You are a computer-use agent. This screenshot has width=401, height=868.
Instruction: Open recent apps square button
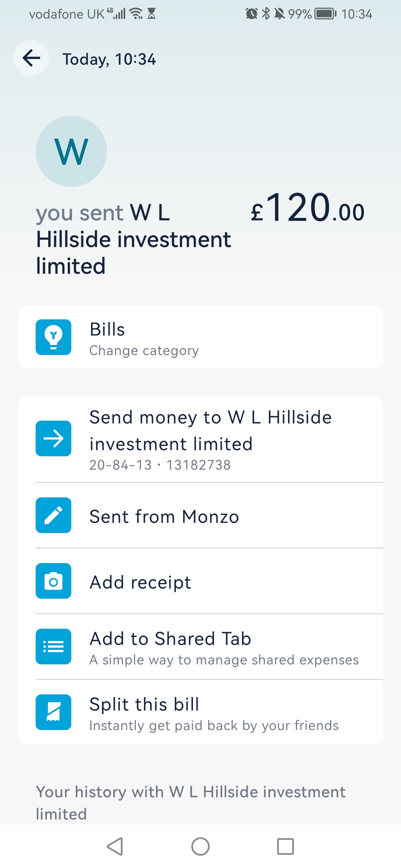[x=285, y=846]
